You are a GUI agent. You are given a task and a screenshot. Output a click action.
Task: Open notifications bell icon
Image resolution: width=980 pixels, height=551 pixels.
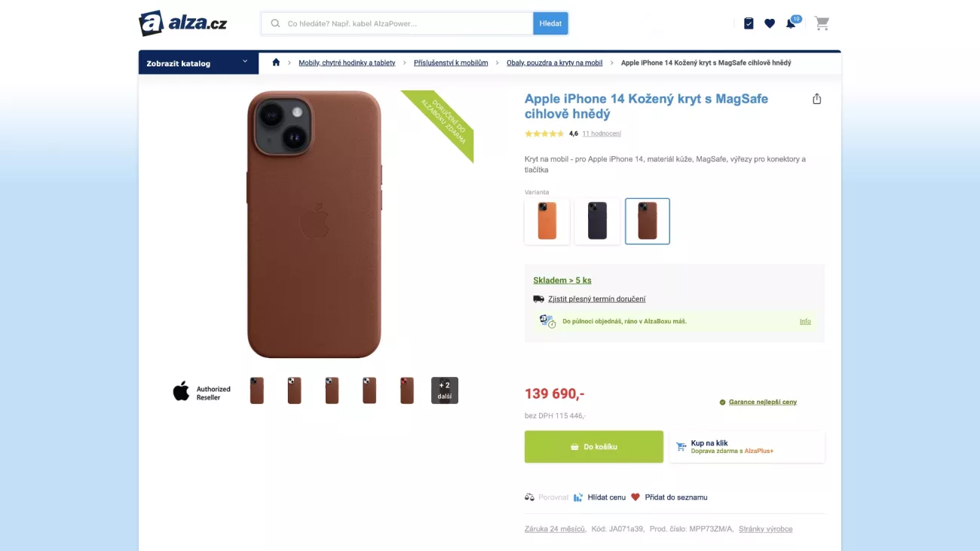point(791,23)
